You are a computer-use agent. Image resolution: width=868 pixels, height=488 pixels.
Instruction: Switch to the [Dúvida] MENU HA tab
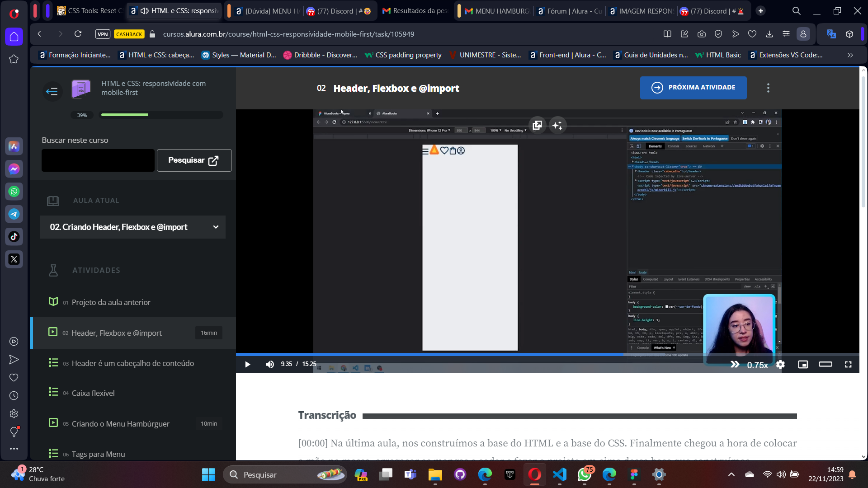tap(268, 11)
